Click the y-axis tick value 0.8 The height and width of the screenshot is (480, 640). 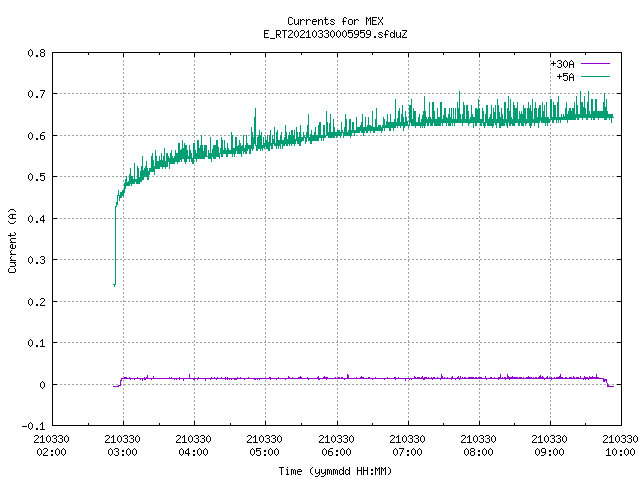pos(37,53)
